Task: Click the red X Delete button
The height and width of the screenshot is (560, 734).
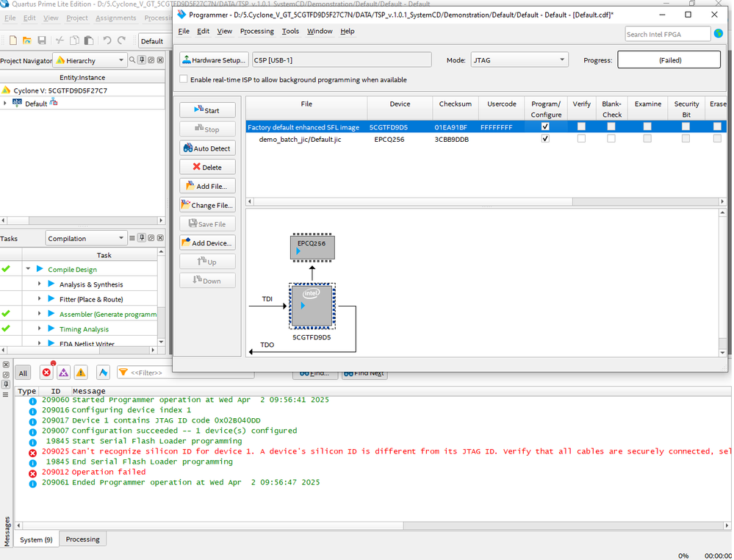Action: tap(207, 168)
